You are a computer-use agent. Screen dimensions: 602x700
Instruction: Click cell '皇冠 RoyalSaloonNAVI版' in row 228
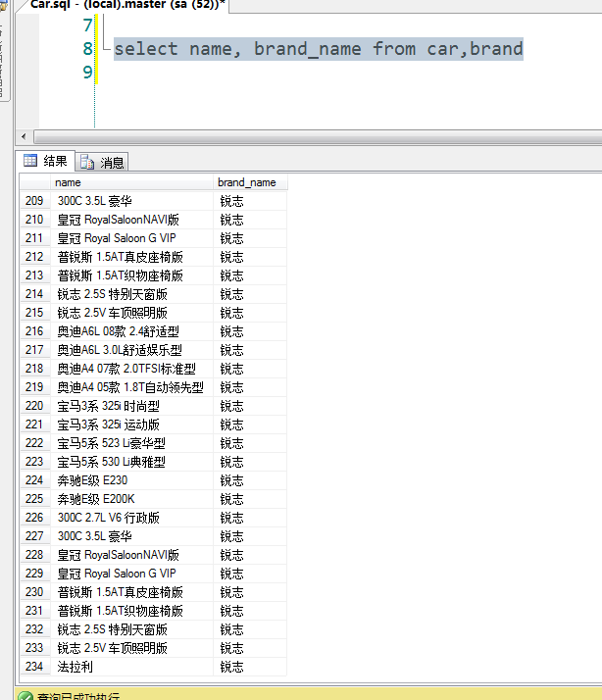pyautogui.click(x=131, y=555)
